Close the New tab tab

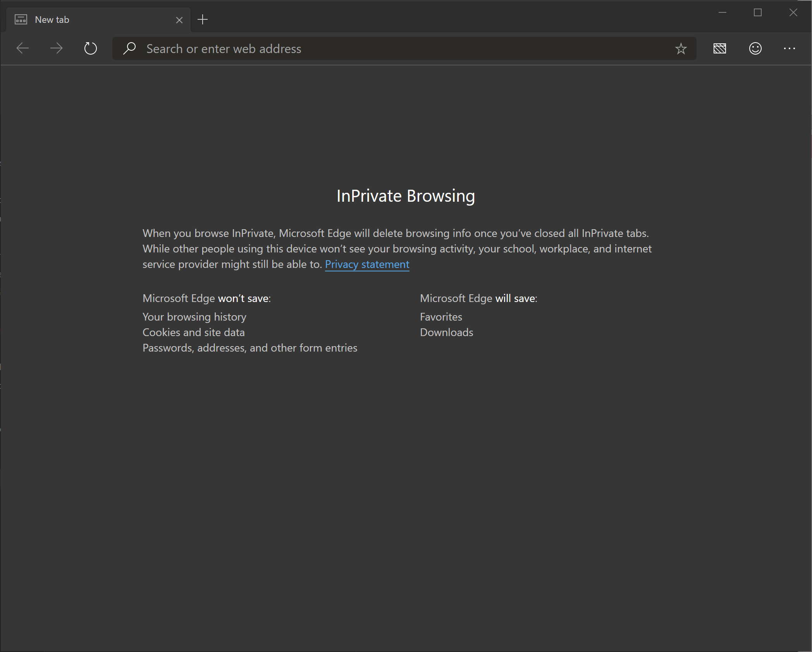coord(179,20)
